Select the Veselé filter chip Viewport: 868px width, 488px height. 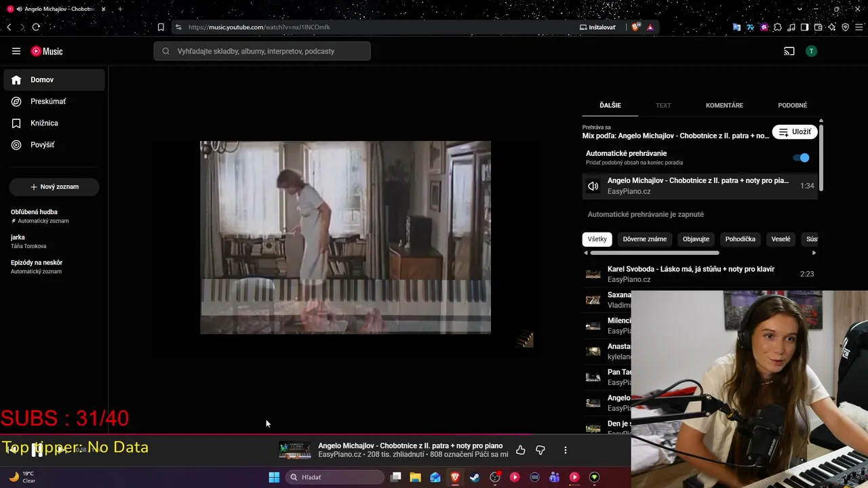pos(781,239)
